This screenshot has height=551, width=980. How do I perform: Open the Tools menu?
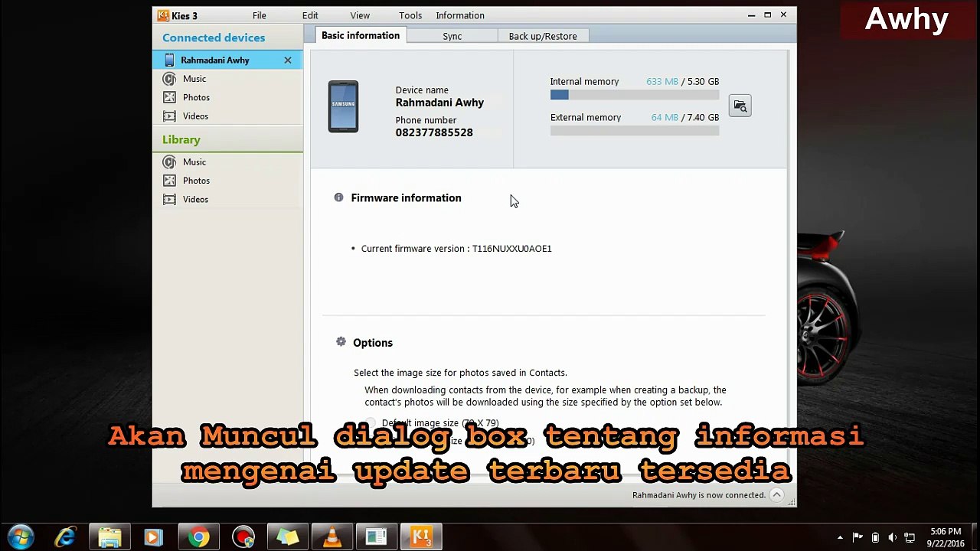coord(410,15)
